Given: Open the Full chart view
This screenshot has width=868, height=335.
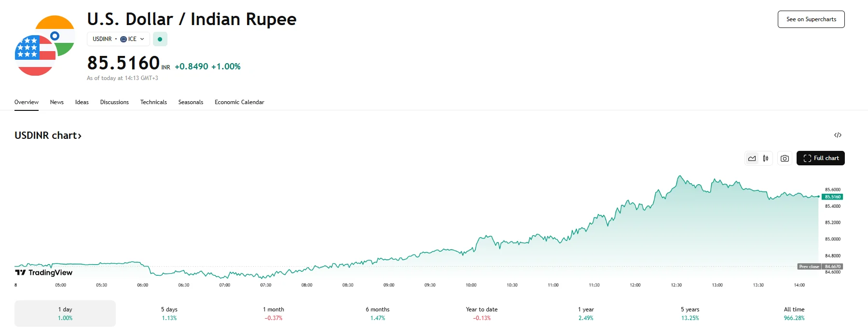Looking at the screenshot, I should point(821,158).
